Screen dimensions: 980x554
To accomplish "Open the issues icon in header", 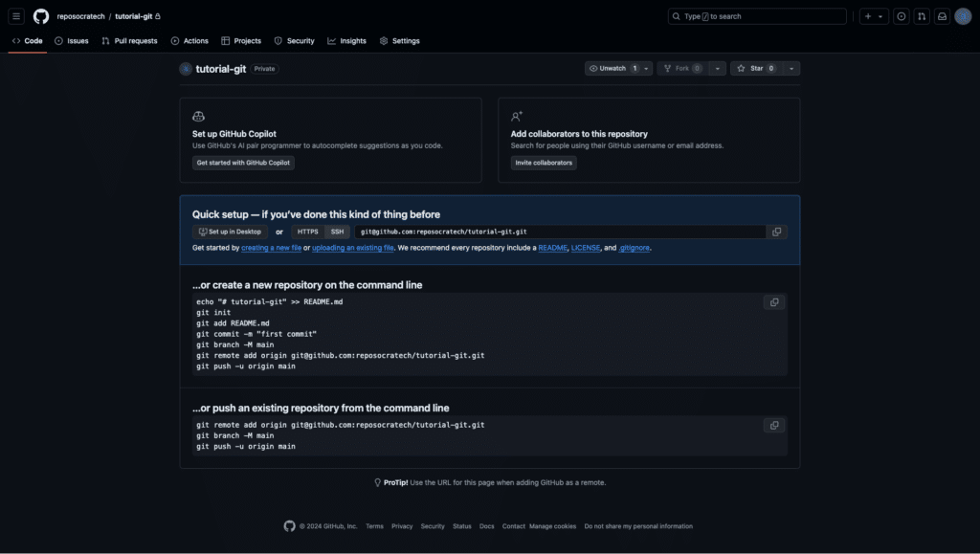I will tap(902, 16).
